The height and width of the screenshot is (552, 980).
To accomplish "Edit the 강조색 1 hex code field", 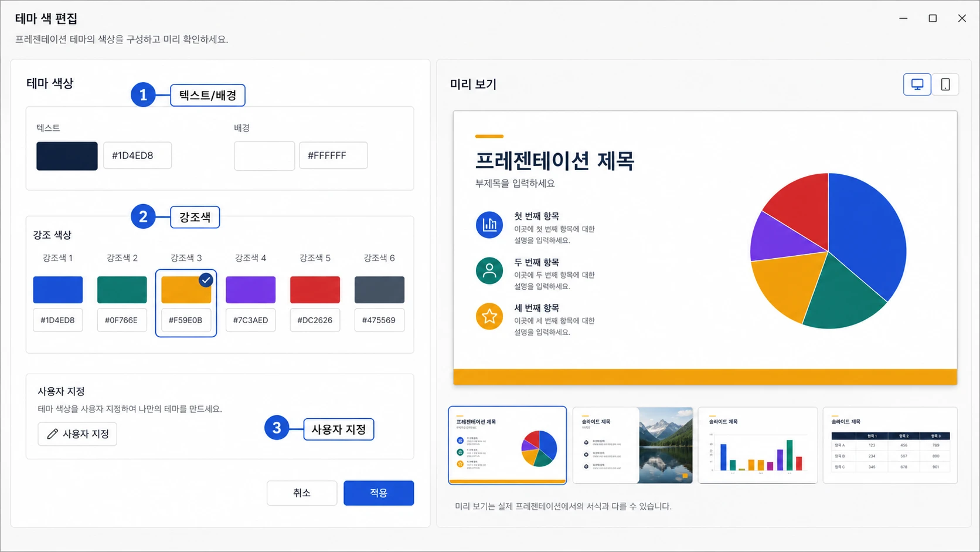I will pyautogui.click(x=57, y=320).
